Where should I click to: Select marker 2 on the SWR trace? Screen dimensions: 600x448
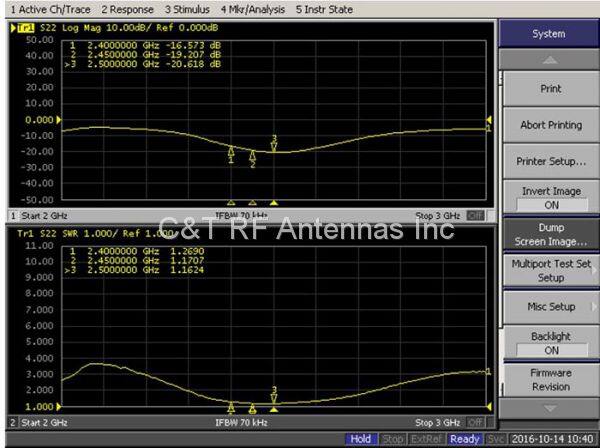click(252, 407)
